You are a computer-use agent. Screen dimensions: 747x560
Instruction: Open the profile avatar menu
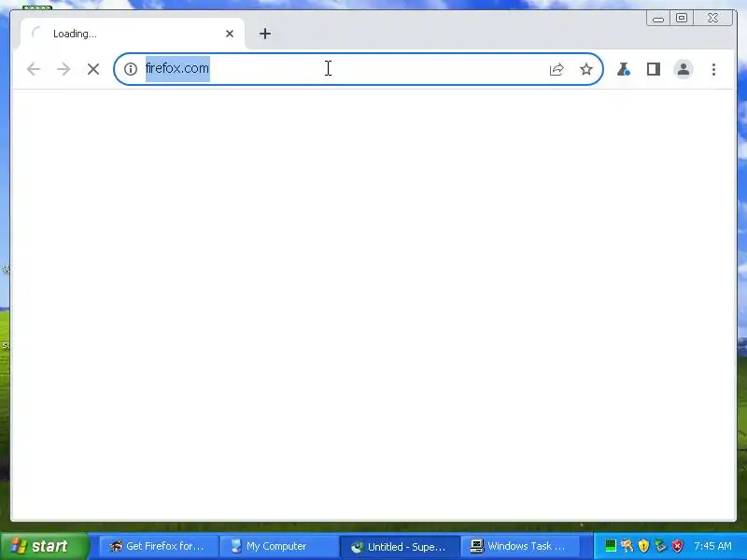[x=684, y=69]
